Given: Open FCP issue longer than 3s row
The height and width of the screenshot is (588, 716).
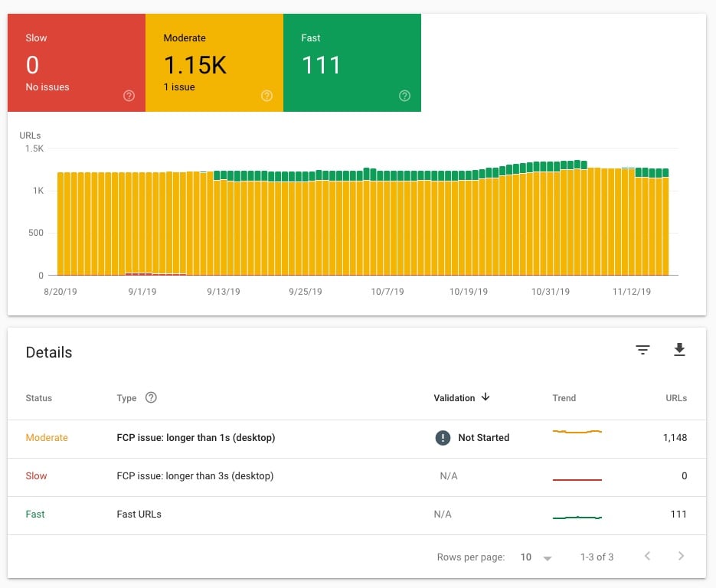Looking at the screenshot, I should click(357, 477).
